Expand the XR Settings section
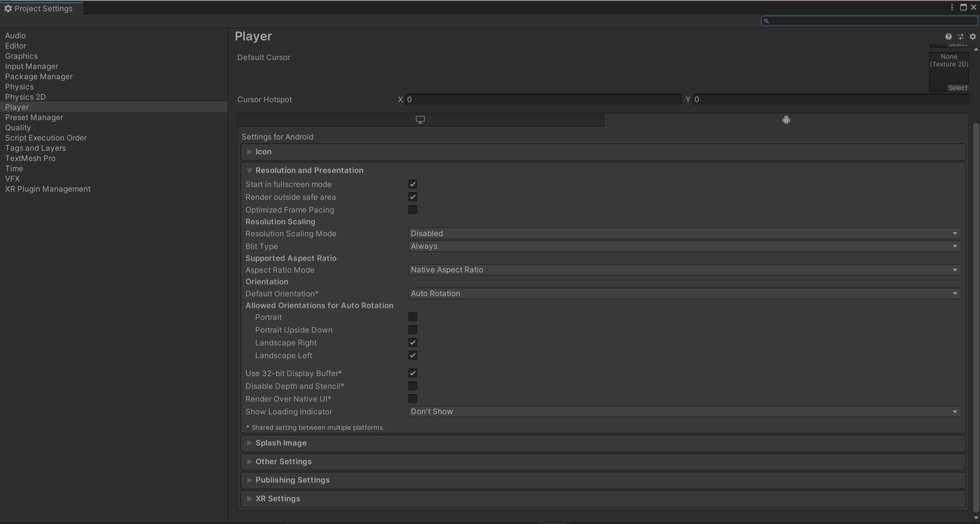The width and height of the screenshot is (980, 524). coord(603,499)
